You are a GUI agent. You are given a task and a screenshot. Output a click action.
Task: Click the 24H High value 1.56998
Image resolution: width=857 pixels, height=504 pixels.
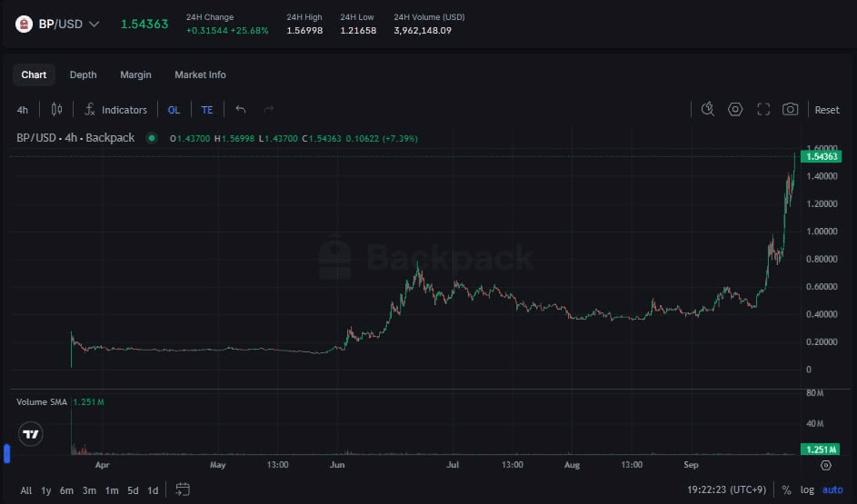(x=304, y=31)
